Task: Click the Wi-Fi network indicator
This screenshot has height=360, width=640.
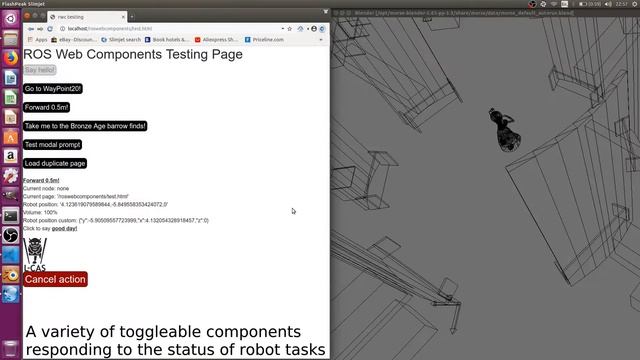Action: [x=553, y=4]
